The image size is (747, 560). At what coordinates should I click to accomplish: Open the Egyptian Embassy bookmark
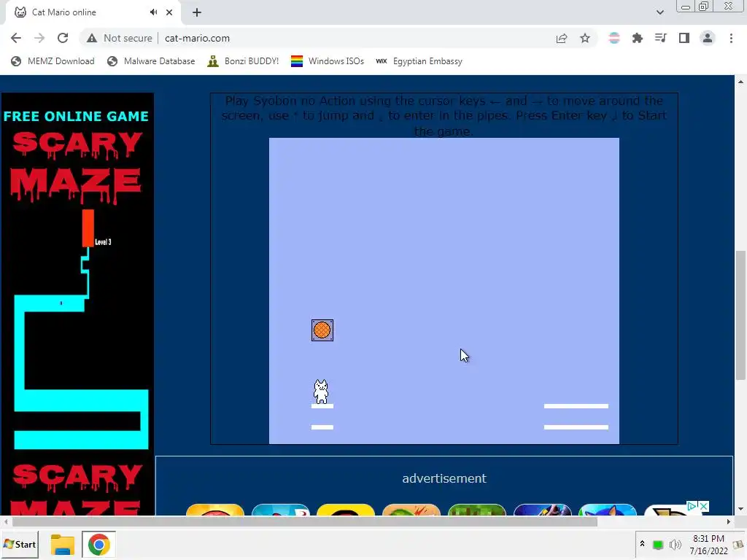click(419, 61)
